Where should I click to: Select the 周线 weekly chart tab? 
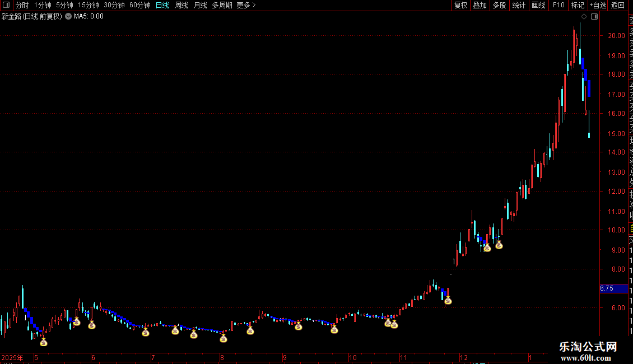coord(181,5)
